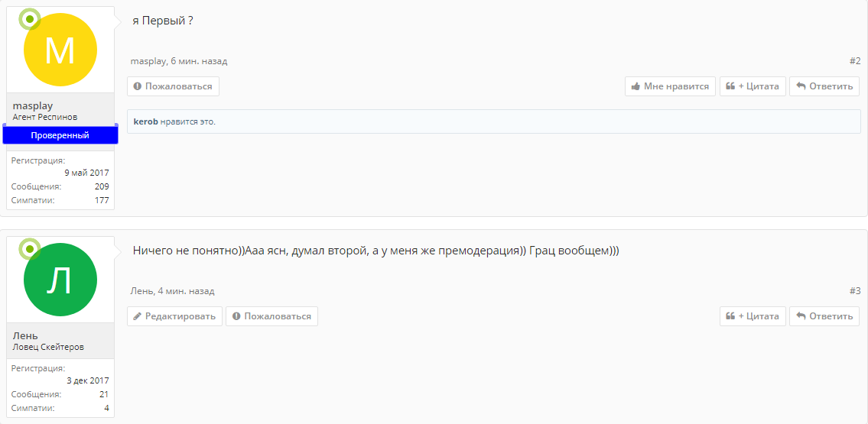Open Лень username link in sidebar
This screenshot has height=424, width=868.
pos(25,335)
